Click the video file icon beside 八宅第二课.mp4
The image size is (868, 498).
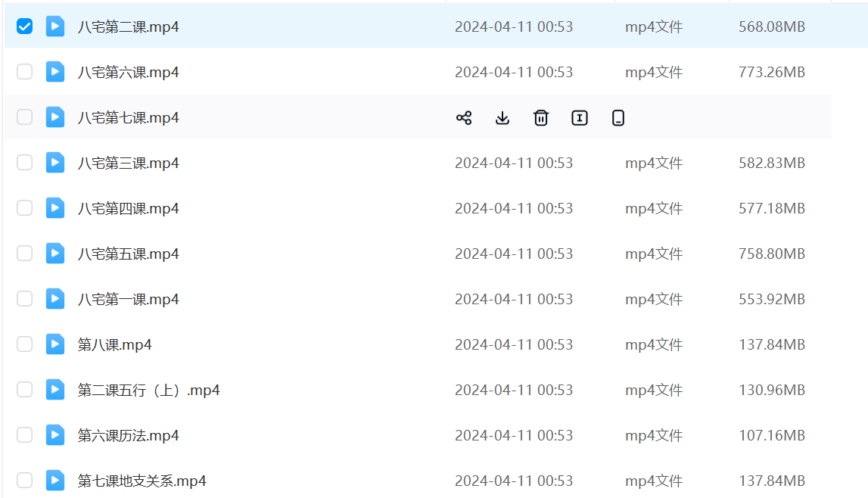pyautogui.click(x=55, y=26)
